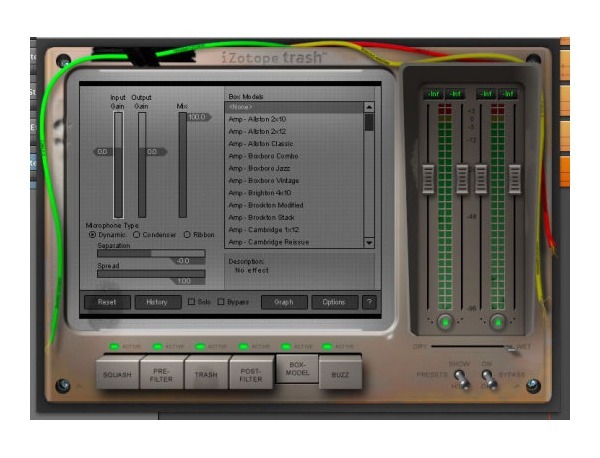Click first output fader handle
This screenshot has width=600, height=458.
tap(481, 179)
